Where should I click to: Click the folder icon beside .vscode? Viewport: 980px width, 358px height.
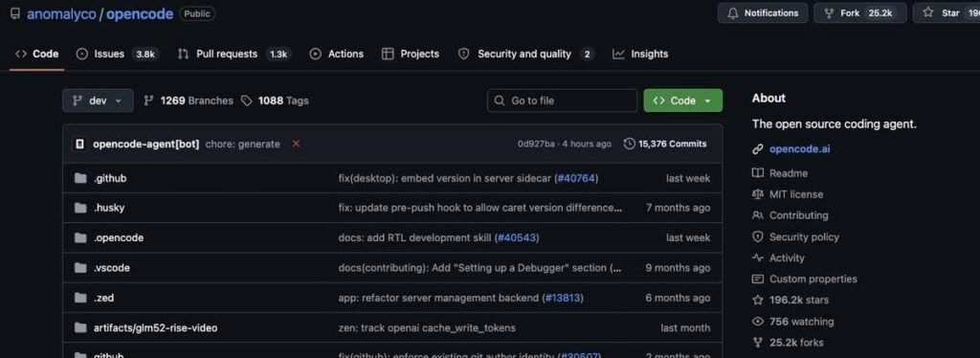coord(80,268)
